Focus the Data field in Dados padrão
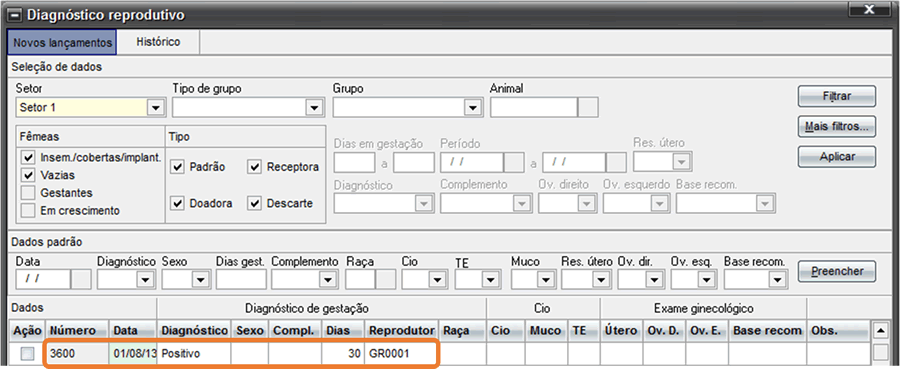The height and width of the screenshot is (369, 900). [42, 279]
